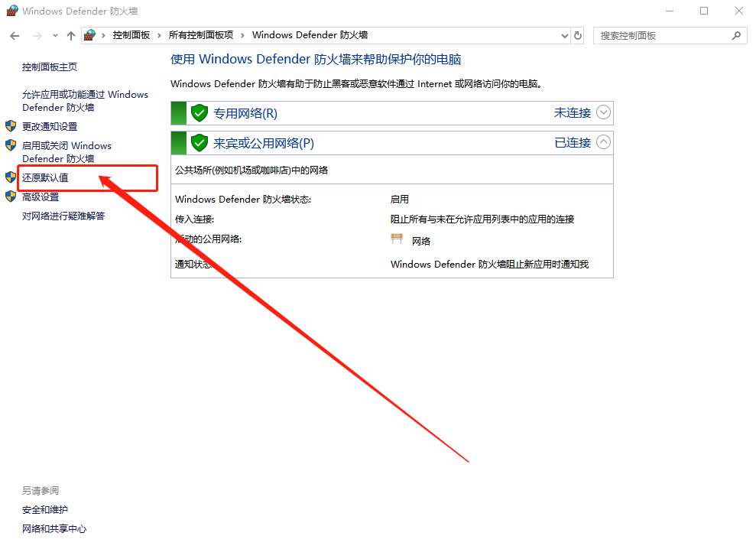
Task: Open 还原默认值 link
Action: tap(45, 178)
